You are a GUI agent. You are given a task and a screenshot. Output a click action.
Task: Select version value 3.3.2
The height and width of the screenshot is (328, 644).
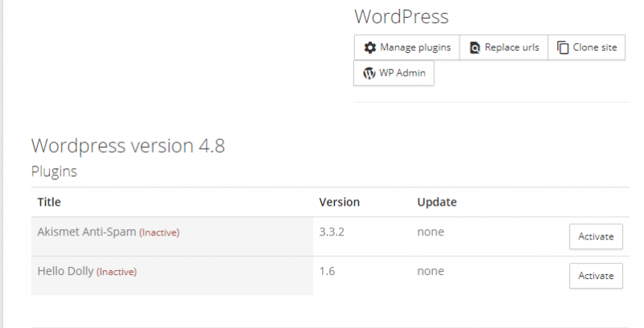(332, 232)
